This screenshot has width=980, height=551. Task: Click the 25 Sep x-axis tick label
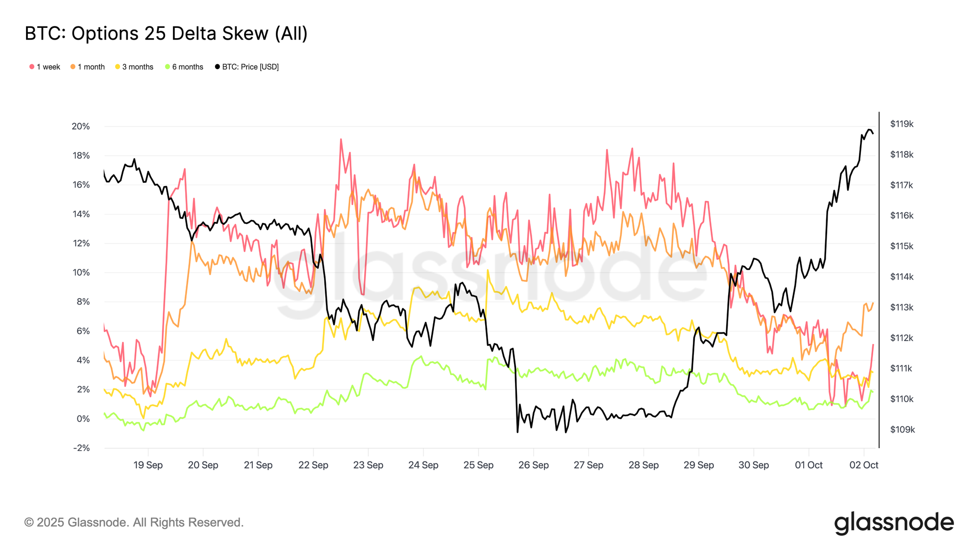(478, 465)
